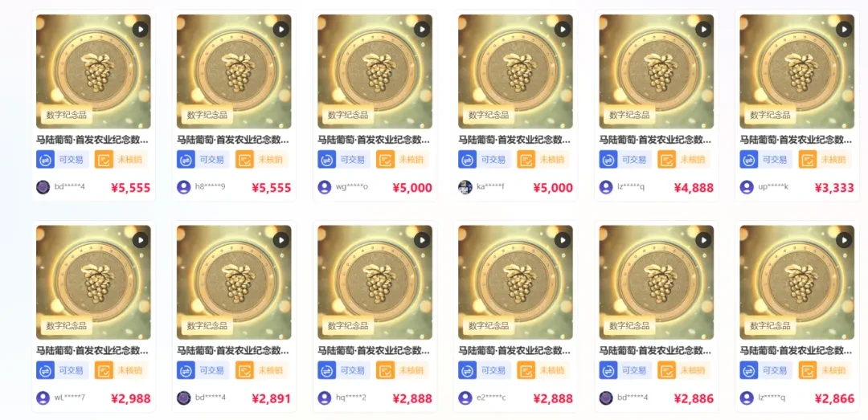The height and width of the screenshot is (420, 868).
Task: Play video on the ¥4,888 grape coin card
Action: coord(703,30)
